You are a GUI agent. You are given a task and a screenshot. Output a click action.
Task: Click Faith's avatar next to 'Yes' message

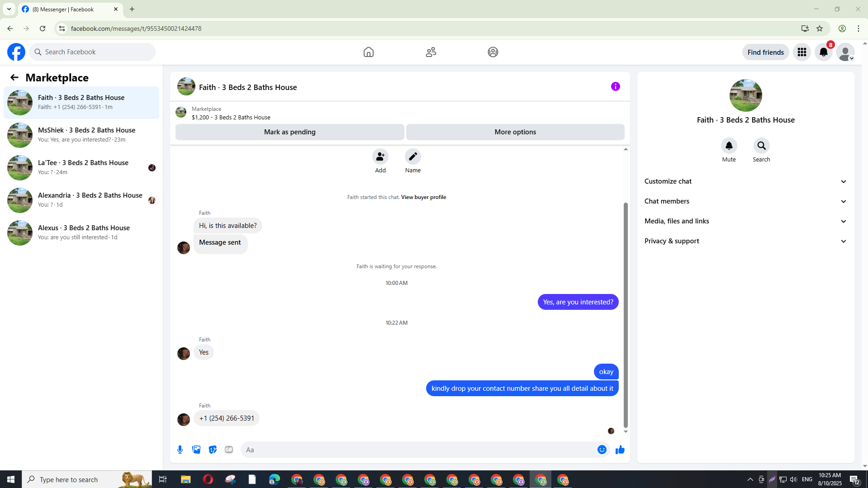coord(184,354)
